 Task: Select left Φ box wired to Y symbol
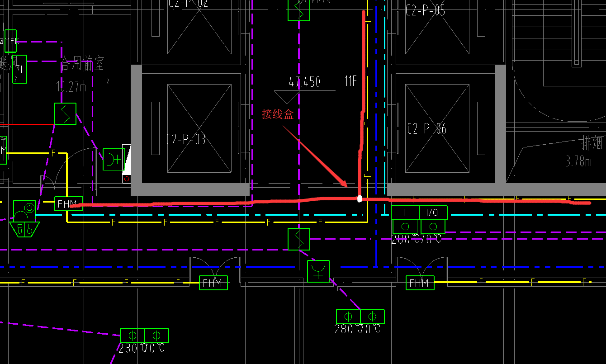point(348,317)
